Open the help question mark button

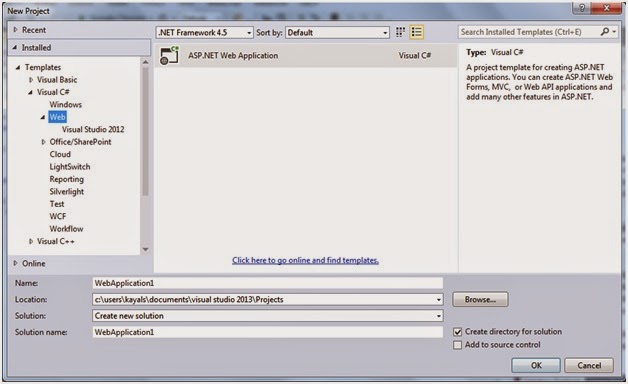(582, 8)
